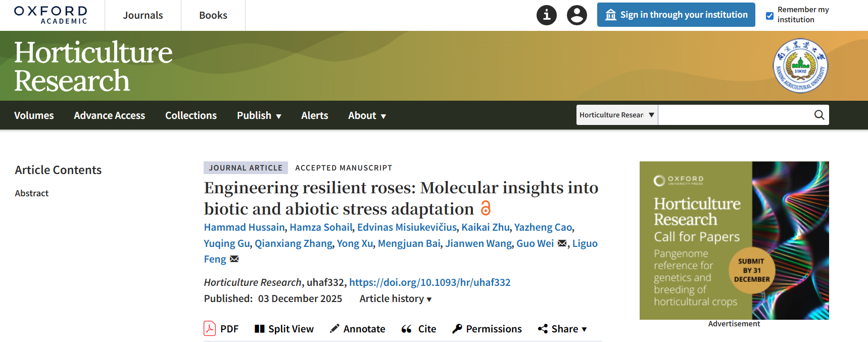The height and width of the screenshot is (342, 868).
Task: Uncheck Remember my institution checkbox
Action: pyautogui.click(x=769, y=16)
